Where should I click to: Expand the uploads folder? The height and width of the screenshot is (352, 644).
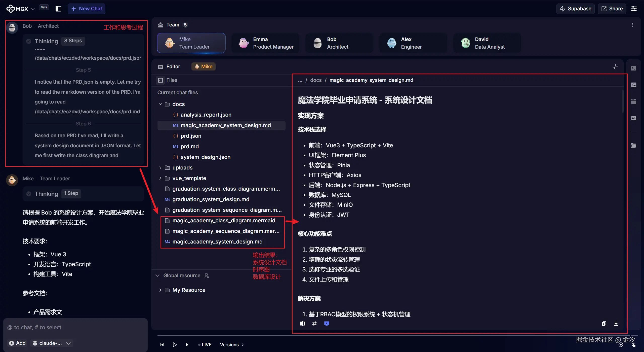click(160, 167)
